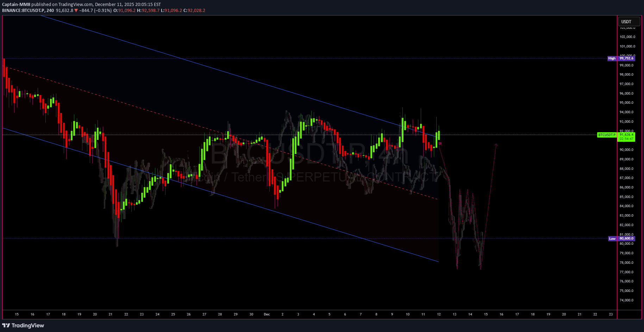Click the Dec label on the date axis
This screenshot has width=644, height=332.
click(267, 314)
